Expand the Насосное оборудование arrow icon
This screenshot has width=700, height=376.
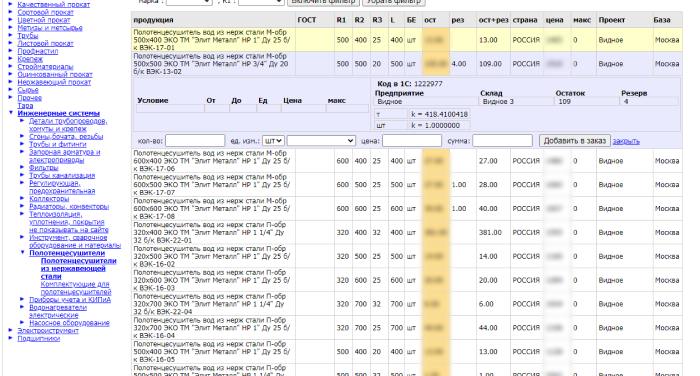(22, 322)
